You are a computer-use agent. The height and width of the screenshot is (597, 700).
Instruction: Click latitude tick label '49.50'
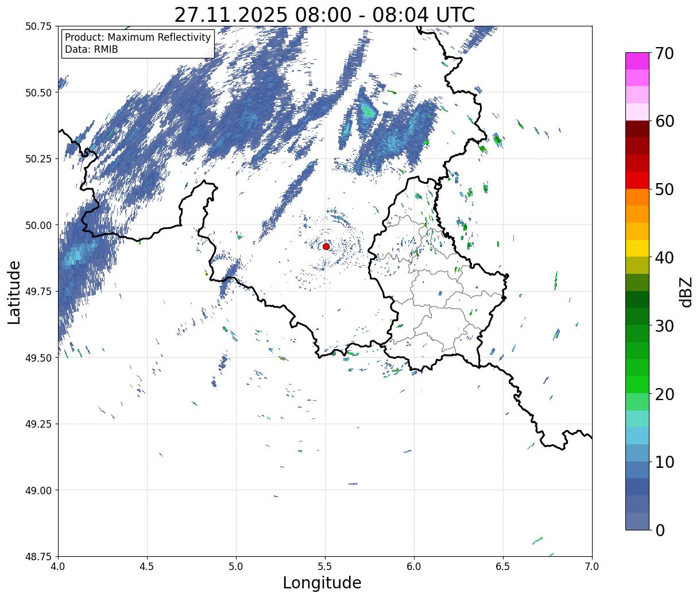38,358
